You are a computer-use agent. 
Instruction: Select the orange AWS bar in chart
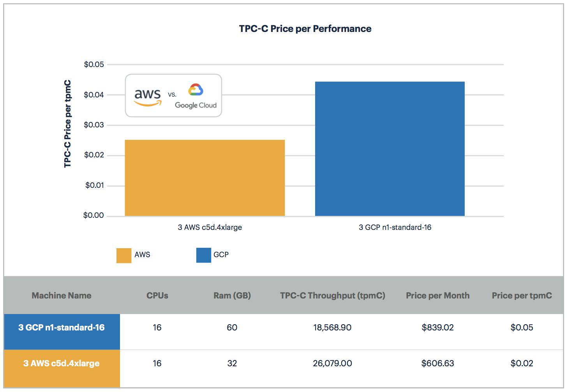[205, 178]
